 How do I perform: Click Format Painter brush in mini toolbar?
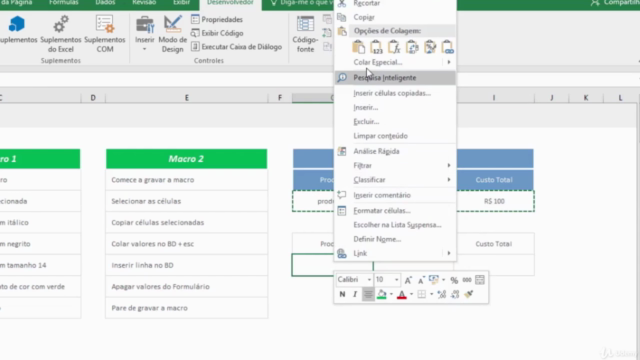pos(469,294)
